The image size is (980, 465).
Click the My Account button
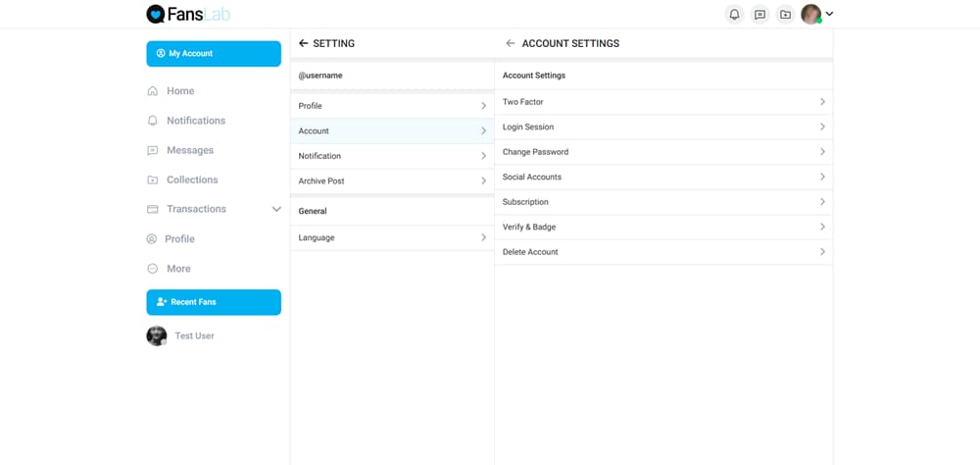click(214, 54)
